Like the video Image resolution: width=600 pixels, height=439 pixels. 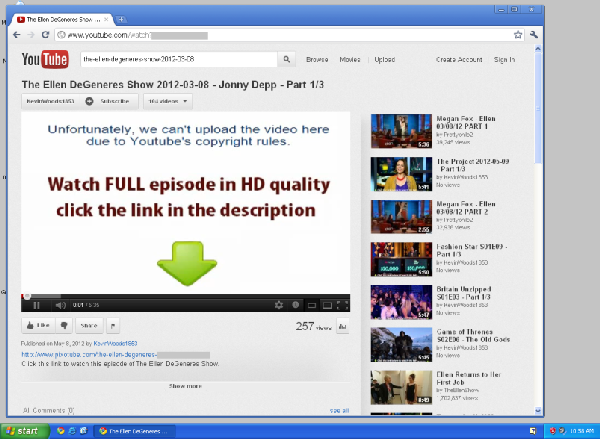(x=38, y=325)
